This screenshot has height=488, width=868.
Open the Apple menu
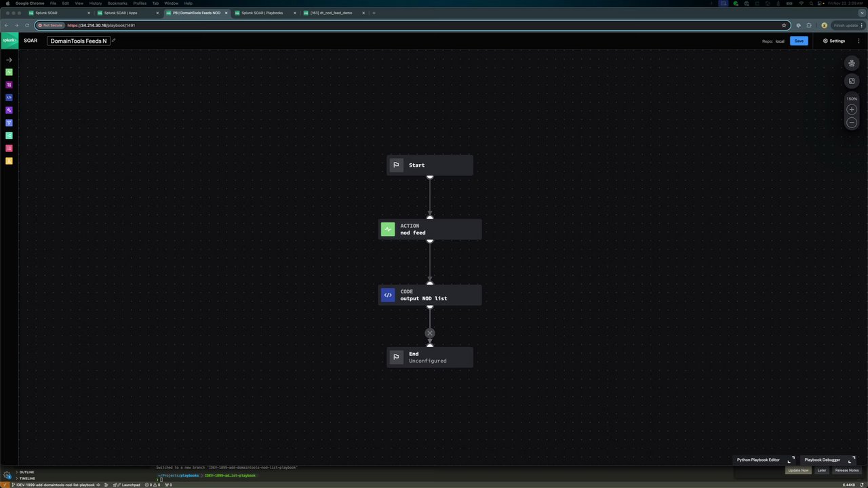click(7, 3)
